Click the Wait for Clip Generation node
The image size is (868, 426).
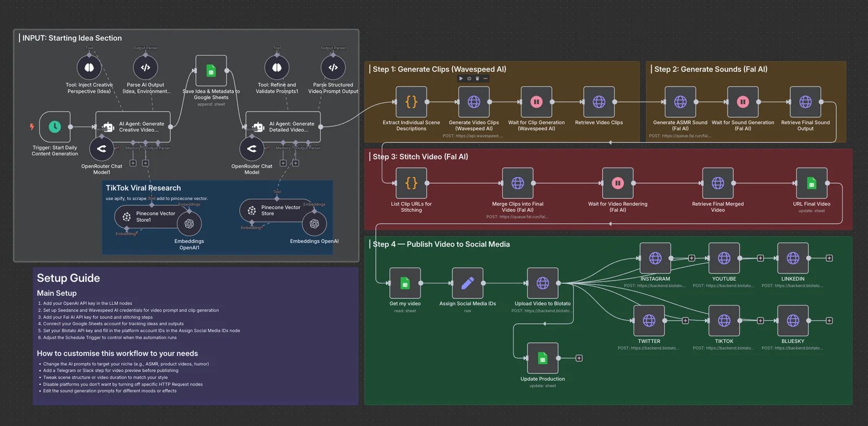(536, 102)
